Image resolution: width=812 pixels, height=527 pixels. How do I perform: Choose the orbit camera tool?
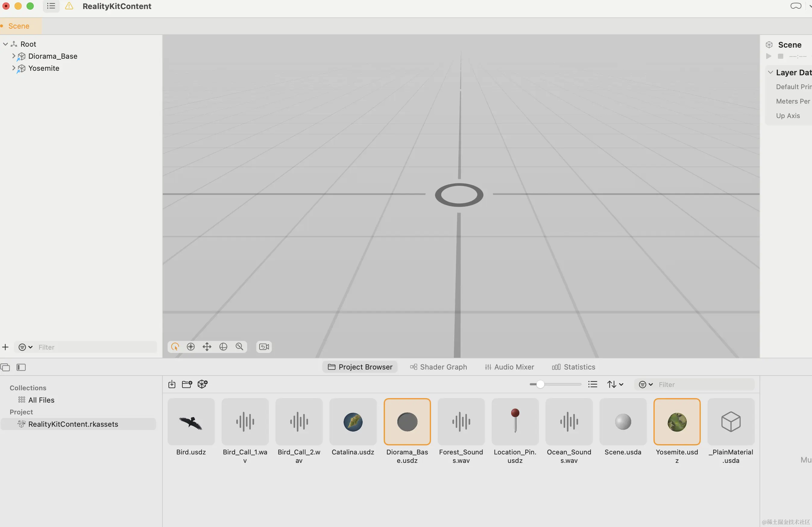pos(191,347)
